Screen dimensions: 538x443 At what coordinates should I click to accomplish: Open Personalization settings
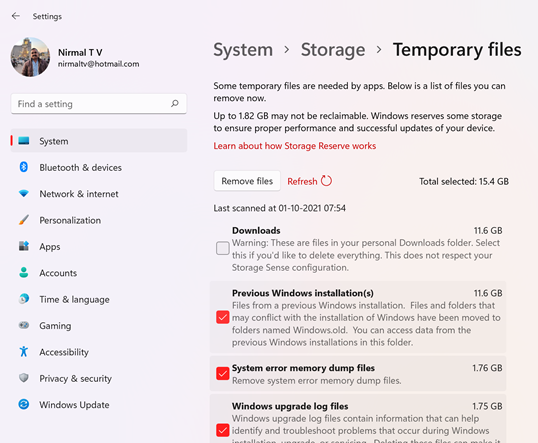click(99, 220)
